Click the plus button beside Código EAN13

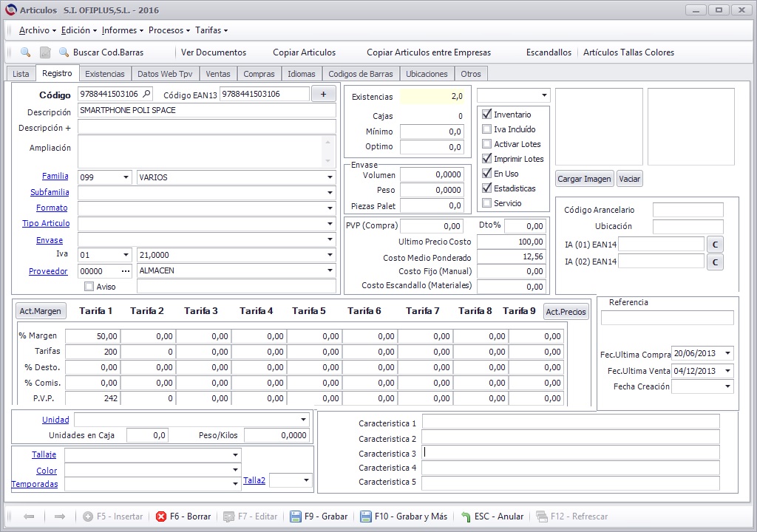324,94
